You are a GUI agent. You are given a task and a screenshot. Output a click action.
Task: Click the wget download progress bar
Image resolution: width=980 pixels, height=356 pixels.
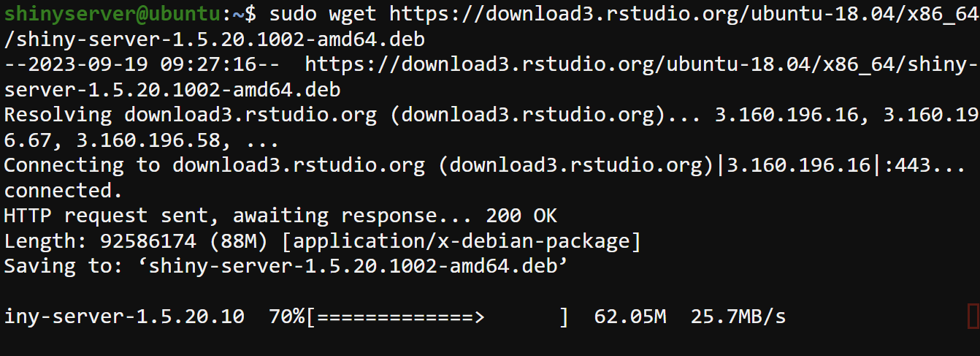pos(437,317)
